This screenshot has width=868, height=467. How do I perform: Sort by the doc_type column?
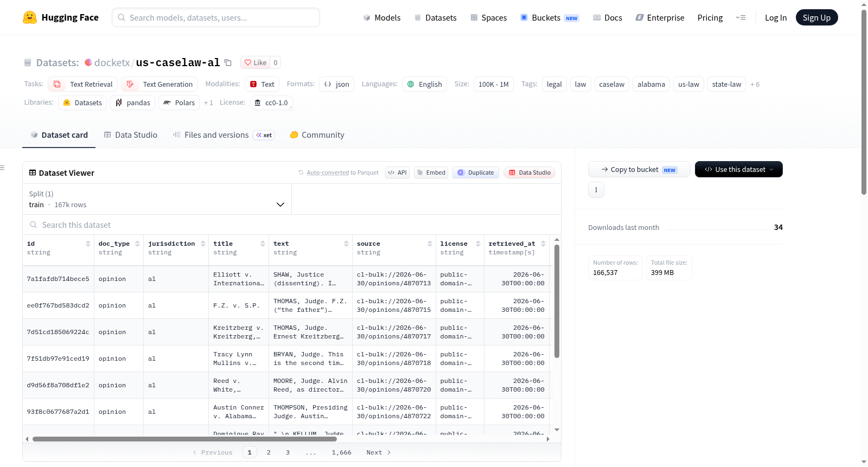[x=137, y=244]
